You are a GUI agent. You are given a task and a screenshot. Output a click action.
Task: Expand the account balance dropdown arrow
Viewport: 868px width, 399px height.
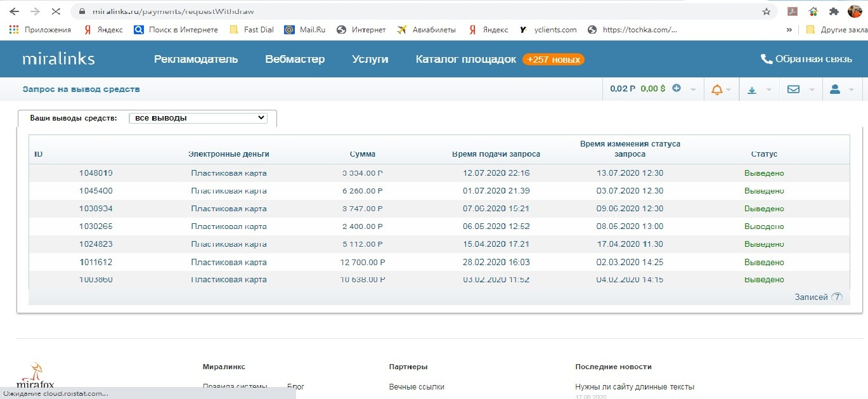pyautogui.click(x=693, y=89)
